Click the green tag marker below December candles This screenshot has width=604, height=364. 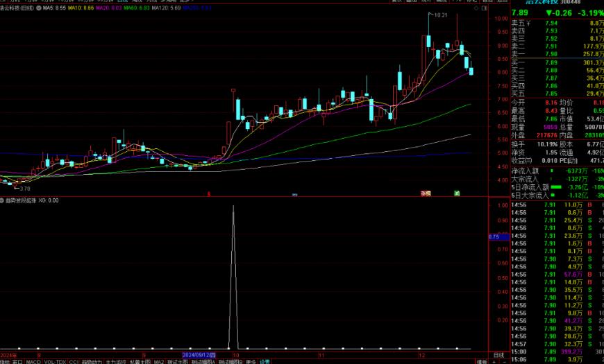457,193
